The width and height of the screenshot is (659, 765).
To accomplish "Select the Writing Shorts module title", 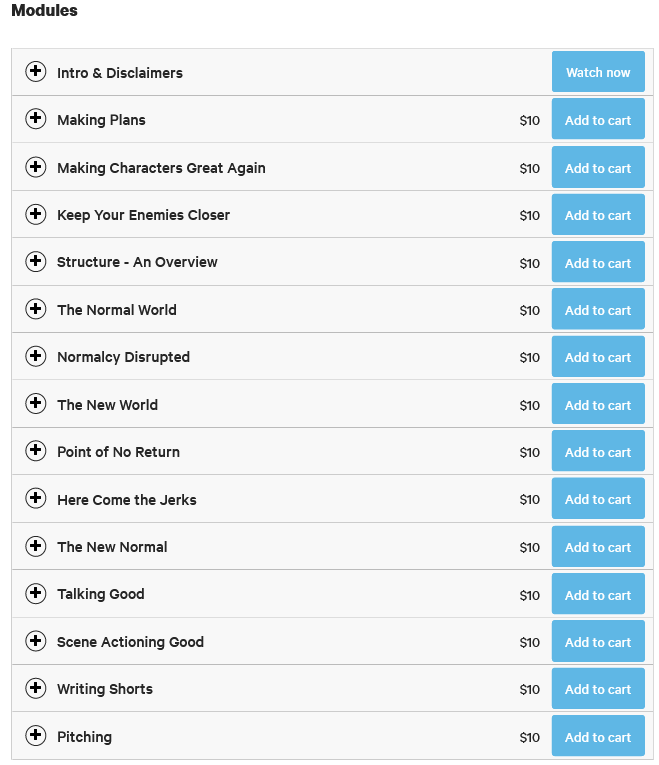I will click(105, 689).
